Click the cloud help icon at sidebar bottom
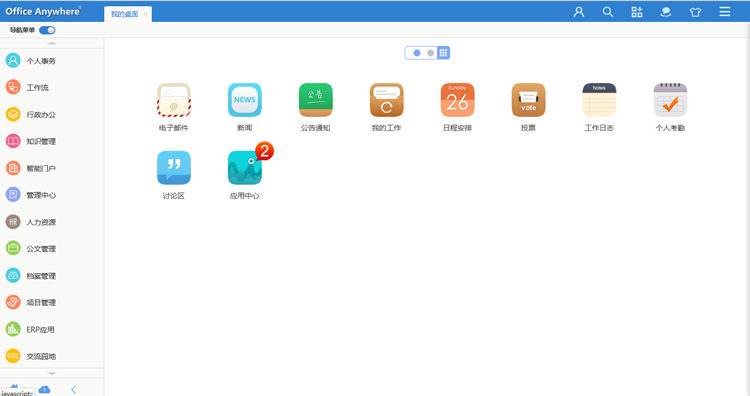This screenshot has height=396, width=750. (44, 389)
